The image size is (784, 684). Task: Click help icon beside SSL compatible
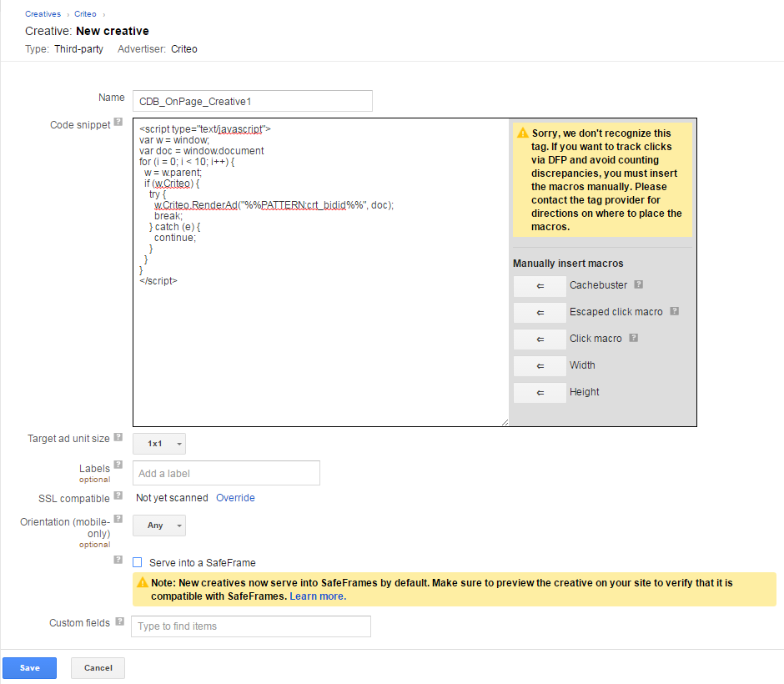(118, 495)
